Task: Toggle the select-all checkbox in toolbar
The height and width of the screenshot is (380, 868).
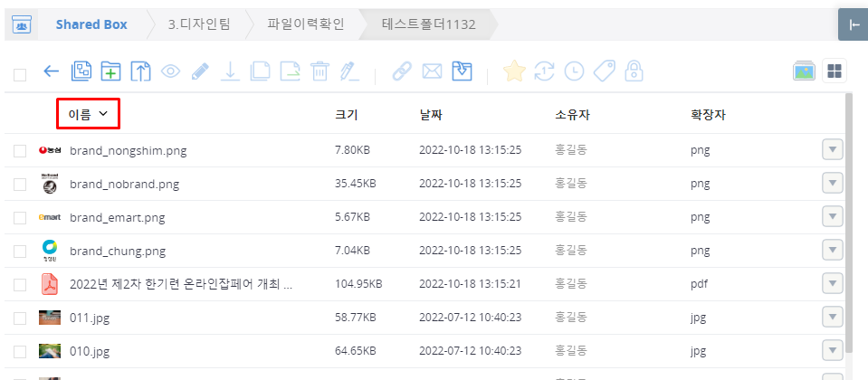Action: click(20, 75)
